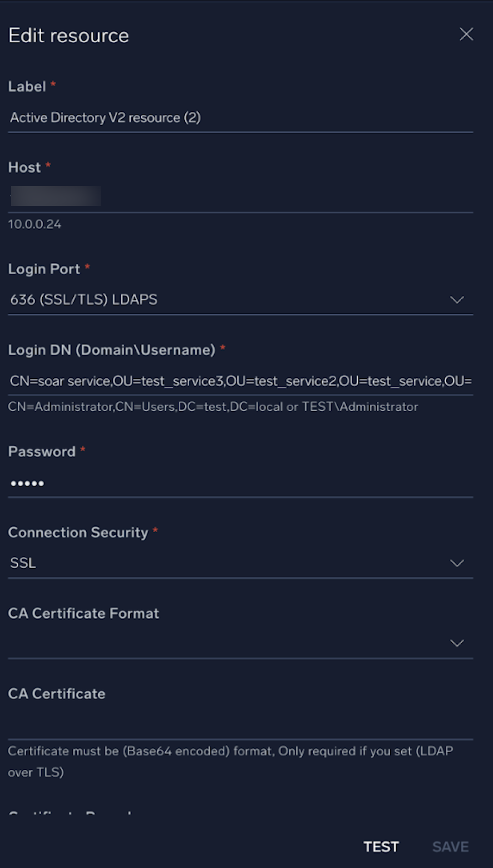Click the selected SSL security value
Screen dimensions: 493x868
pos(23,563)
